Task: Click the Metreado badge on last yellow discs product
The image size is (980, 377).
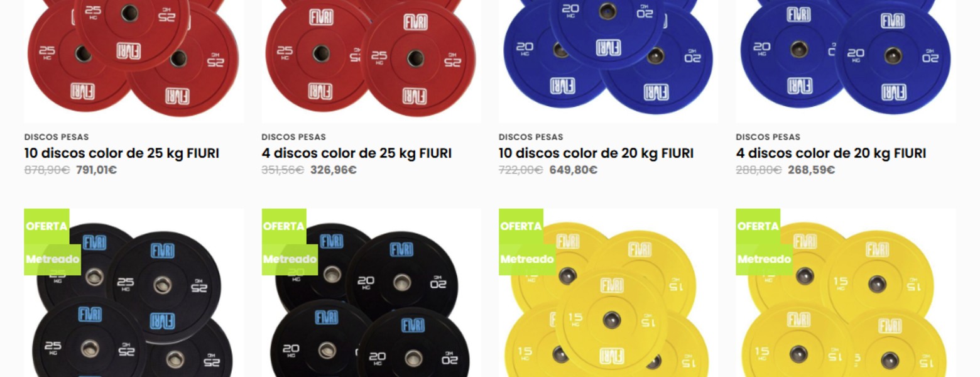Action: click(x=764, y=259)
